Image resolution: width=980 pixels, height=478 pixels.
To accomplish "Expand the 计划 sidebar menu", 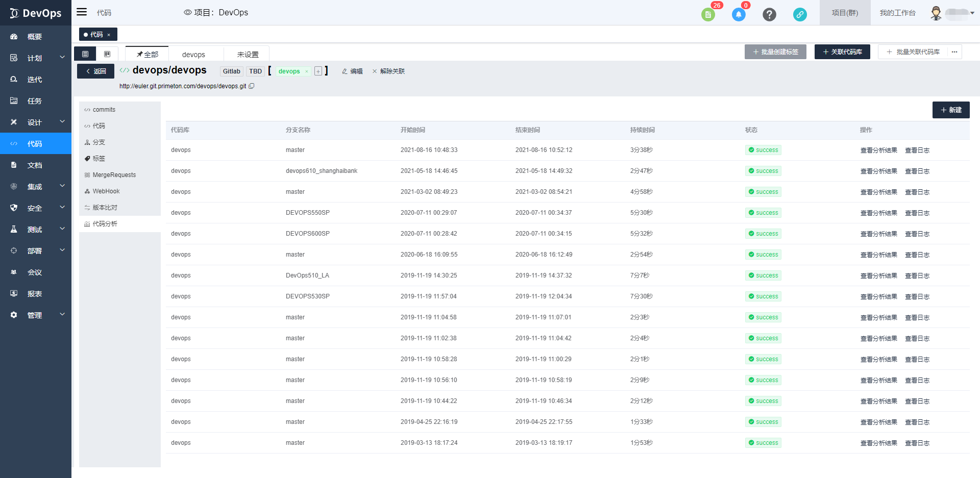I will [36, 58].
